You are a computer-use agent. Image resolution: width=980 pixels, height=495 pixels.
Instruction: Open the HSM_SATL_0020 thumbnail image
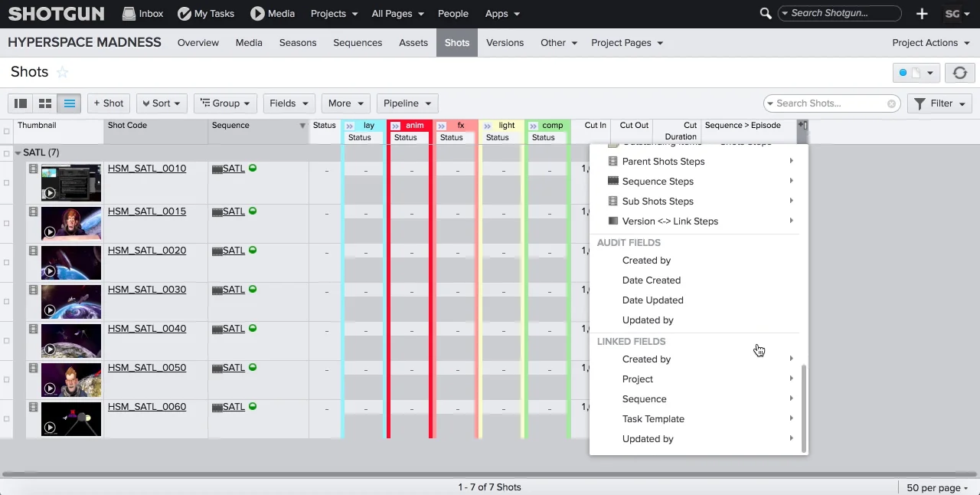click(x=71, y=263)
